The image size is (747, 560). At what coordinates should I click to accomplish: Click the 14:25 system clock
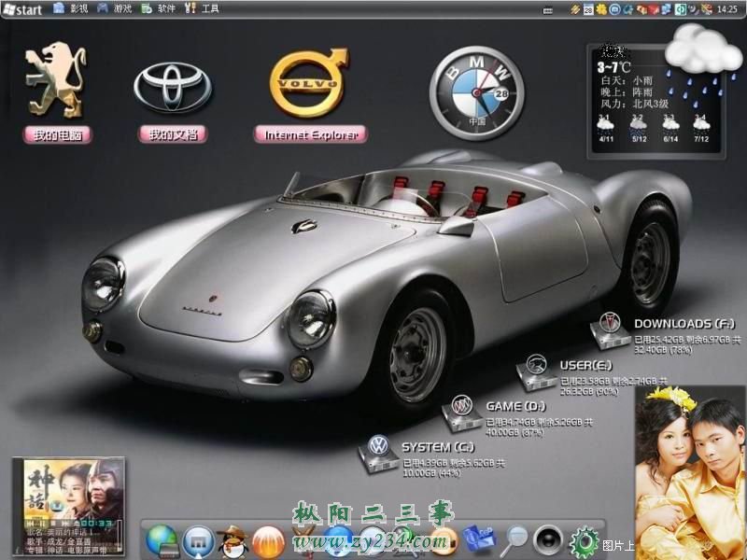tap(727, 9)
